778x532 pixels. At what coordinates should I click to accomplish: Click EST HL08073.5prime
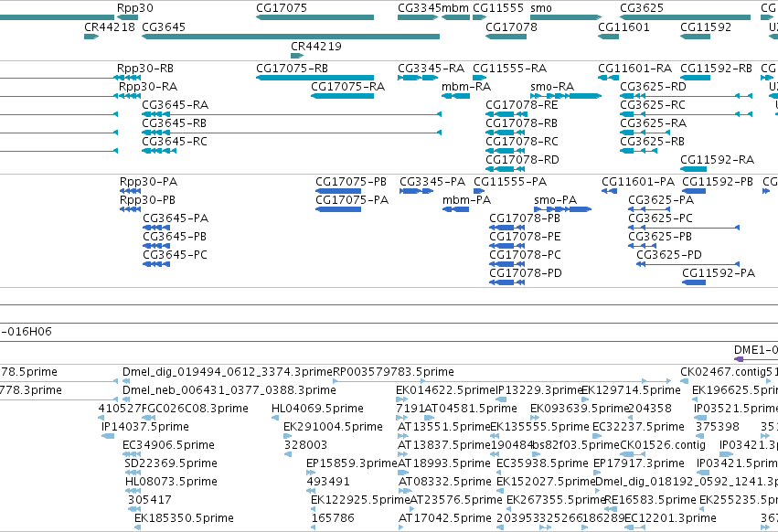pos(133,491)
